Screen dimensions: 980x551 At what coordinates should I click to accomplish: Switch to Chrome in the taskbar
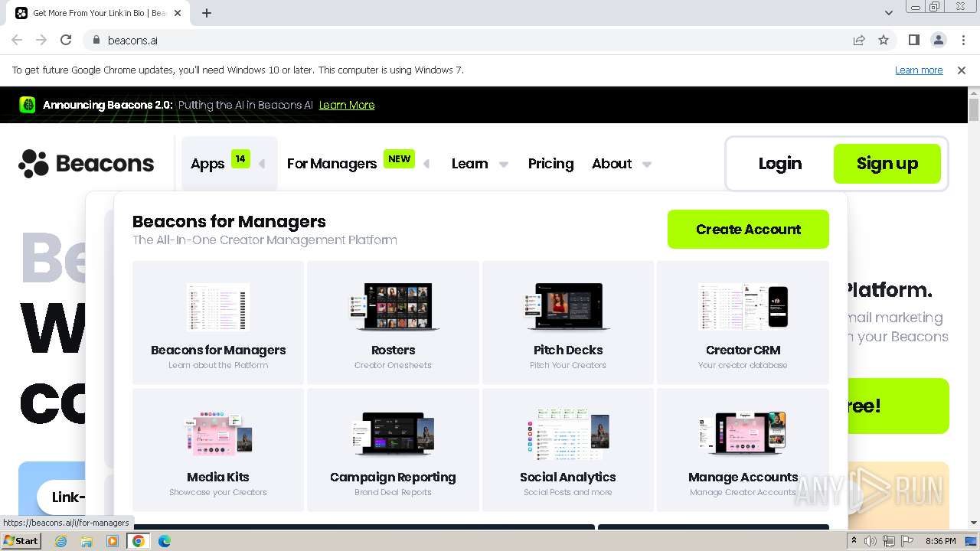[x=138, y=541]
